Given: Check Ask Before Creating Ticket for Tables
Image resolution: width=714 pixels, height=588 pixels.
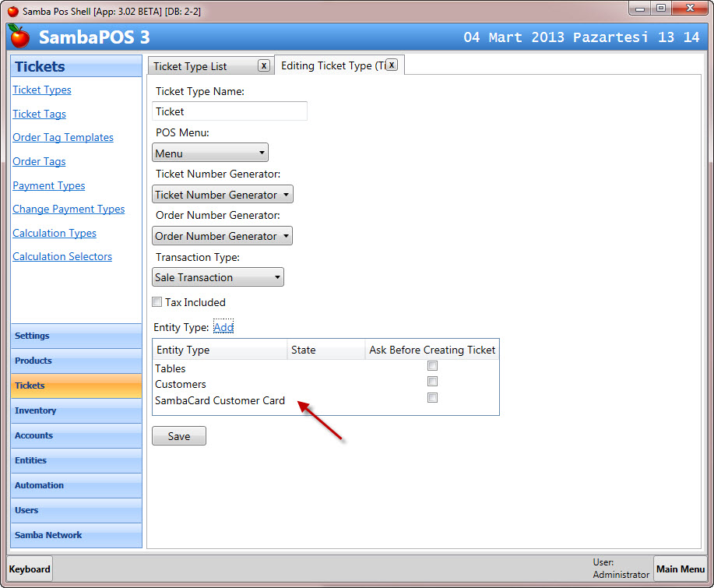Looking at the screenshot, I should pyautogui.click(x=433, y=366).
